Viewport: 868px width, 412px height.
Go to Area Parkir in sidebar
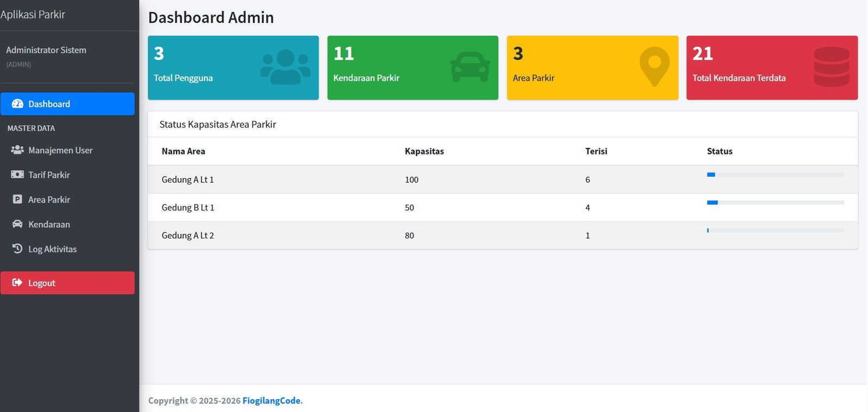click(x=49, y=199)
